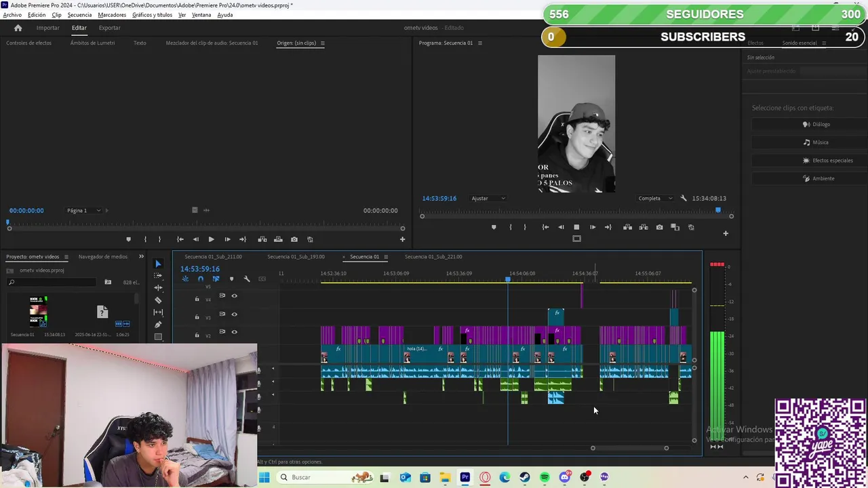This screenshot has height=488, width=868.
Task: Open Completa playback resolution dropdown
Action: (656, 199)
